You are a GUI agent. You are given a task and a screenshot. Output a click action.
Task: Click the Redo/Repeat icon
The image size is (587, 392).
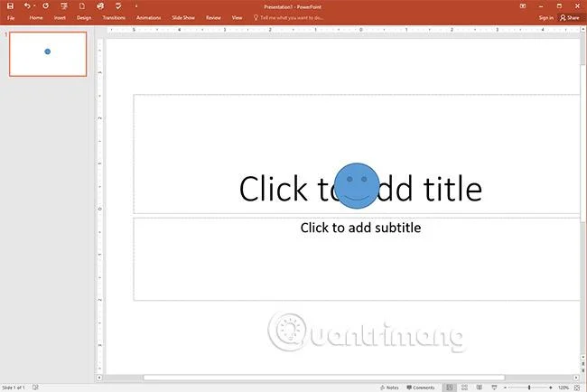(x=46, y=6)
